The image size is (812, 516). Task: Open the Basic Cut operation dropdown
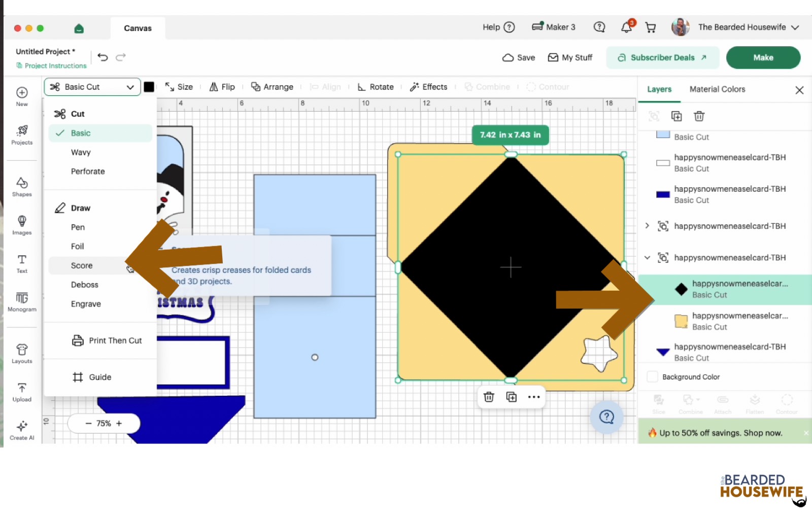pos(92,87)
